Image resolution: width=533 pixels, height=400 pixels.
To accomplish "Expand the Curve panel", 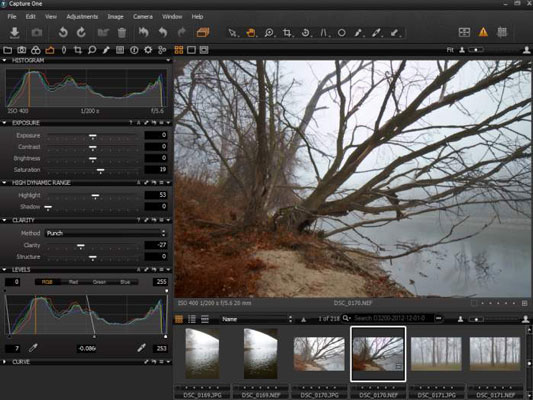I will [x=4, y=362].
